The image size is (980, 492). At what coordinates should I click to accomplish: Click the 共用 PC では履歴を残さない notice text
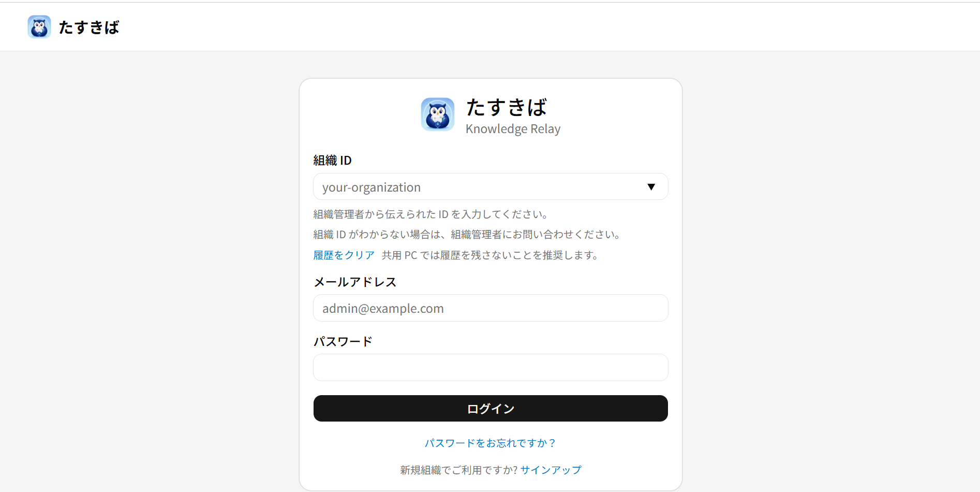[490, 255]
